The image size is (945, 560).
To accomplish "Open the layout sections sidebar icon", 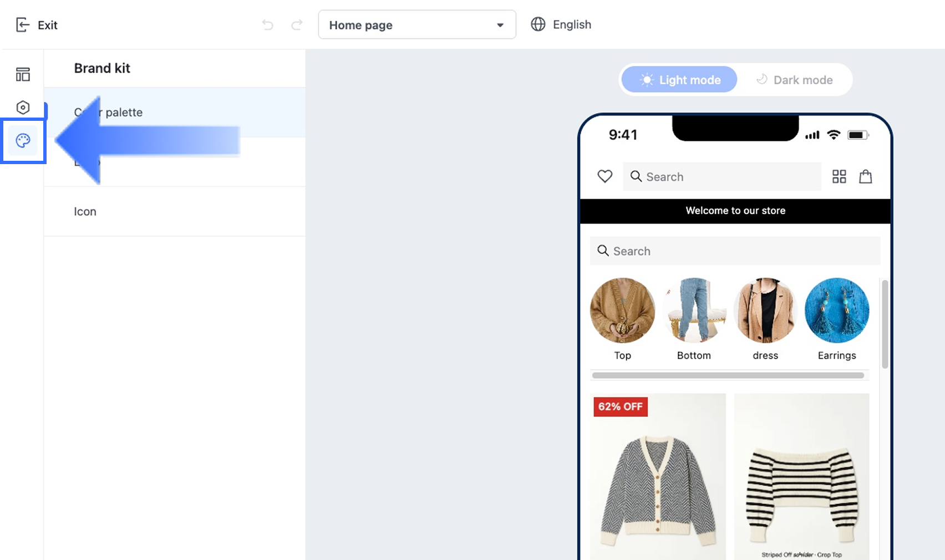I will click(23, 74).
